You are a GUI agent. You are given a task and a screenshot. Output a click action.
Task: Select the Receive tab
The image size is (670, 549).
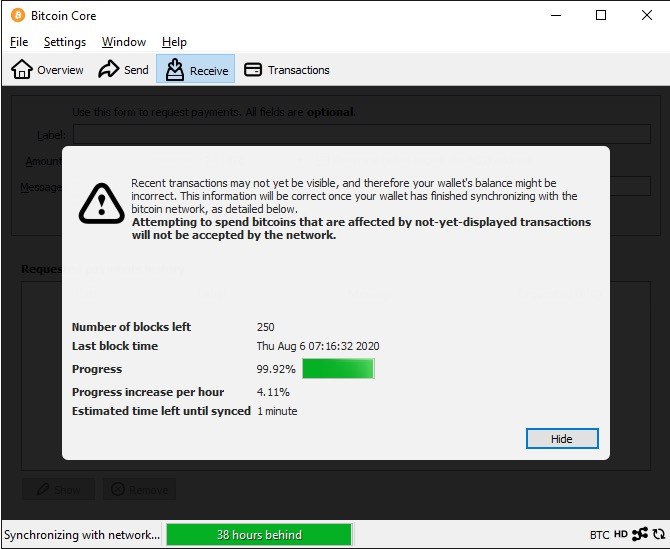[195, 69]
